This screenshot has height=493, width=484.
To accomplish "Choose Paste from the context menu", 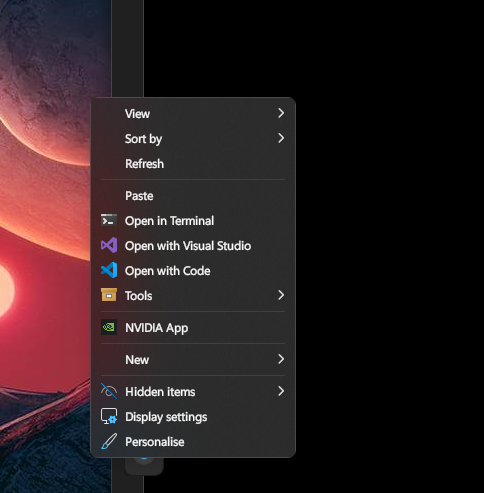I will point(193,196).
